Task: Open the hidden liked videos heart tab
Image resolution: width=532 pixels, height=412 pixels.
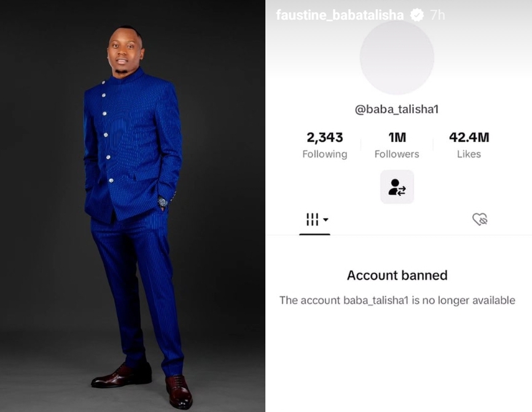Action: pyautogui.click(x=480, y=220)
